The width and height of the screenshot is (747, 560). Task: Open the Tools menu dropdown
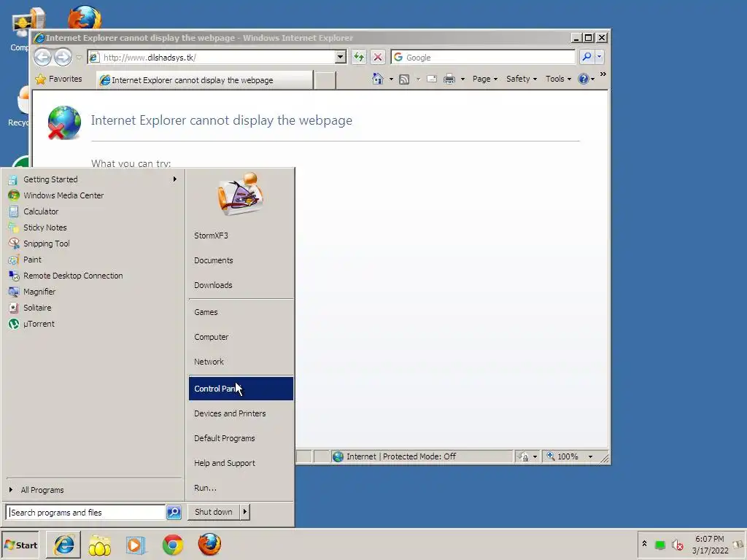tap(558, 79)
